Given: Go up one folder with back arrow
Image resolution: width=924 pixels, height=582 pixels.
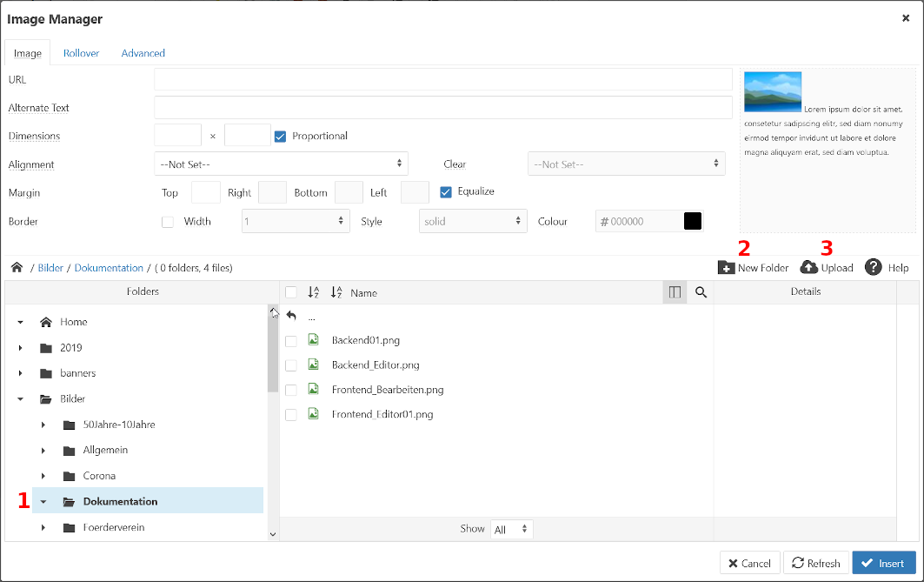Looking at the screenshot, I should coord(291,316).
